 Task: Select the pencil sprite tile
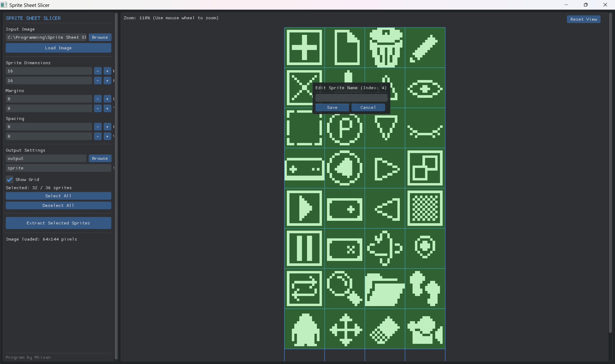click(x=425, y=48)
